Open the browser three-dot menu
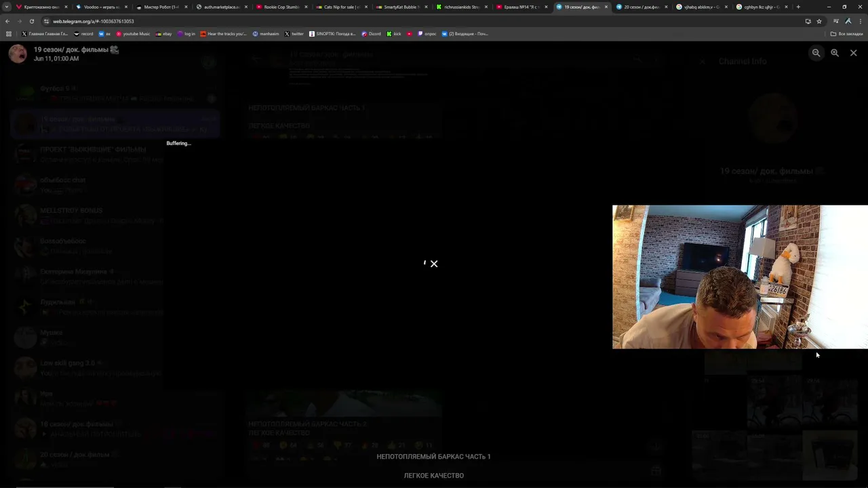This screenshot has height=488, width=868. (x=859, y=21)
